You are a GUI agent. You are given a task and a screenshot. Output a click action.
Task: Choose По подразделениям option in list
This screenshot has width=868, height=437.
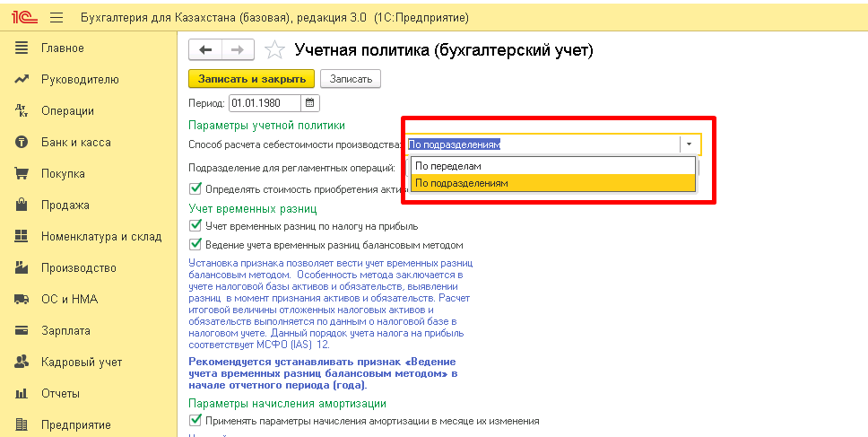pos(462,183)
